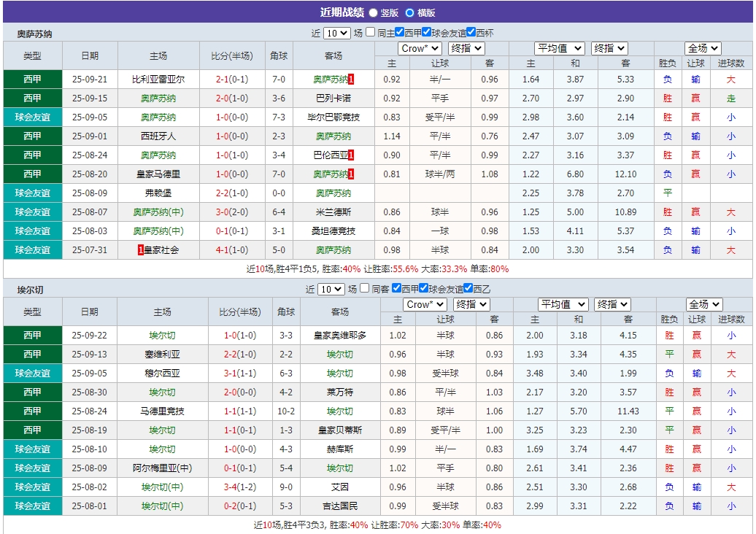The image size is (756, 534).
Task: Disable 球会友谊 filter for 奥萨苏纳
Action: tap(426, 32)
